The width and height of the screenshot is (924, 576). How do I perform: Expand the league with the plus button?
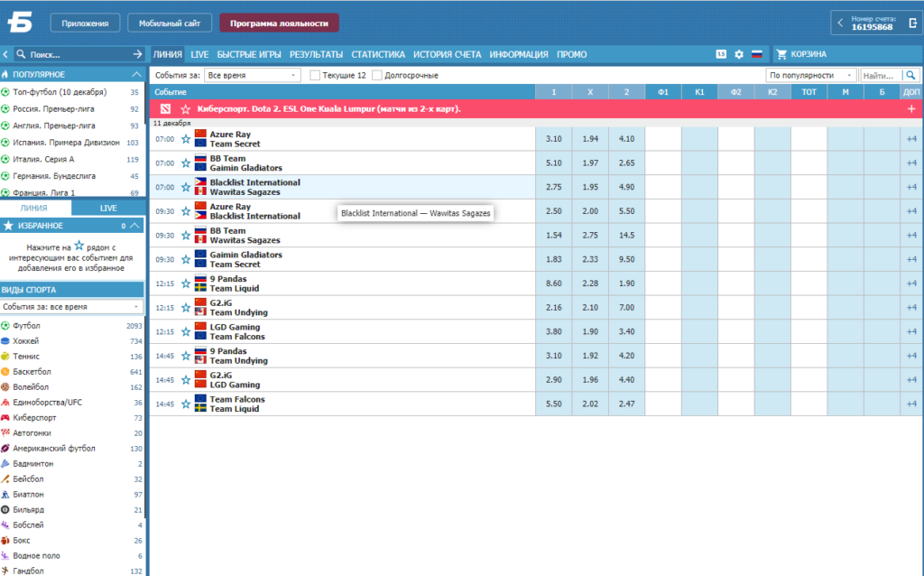[x=911, y=109]
